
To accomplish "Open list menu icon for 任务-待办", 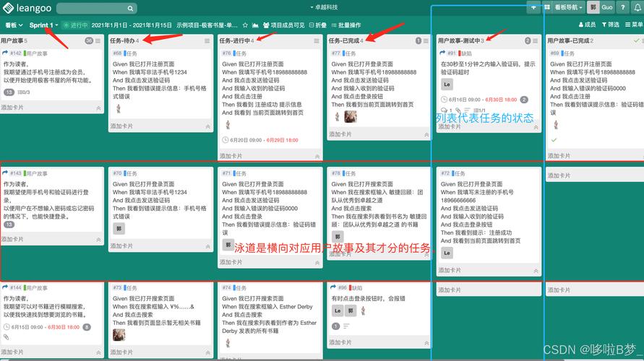I will (207, 40).
